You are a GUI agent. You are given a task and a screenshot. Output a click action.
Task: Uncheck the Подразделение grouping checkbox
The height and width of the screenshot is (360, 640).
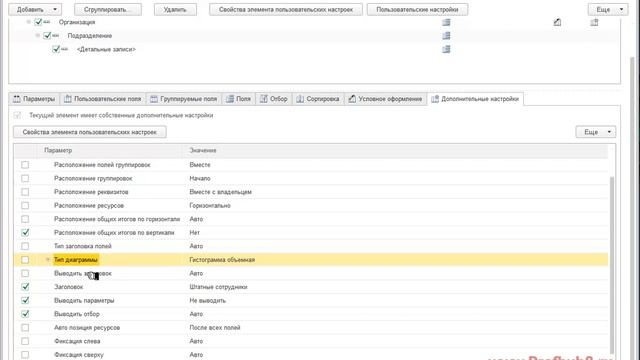[x=47, y=36]
